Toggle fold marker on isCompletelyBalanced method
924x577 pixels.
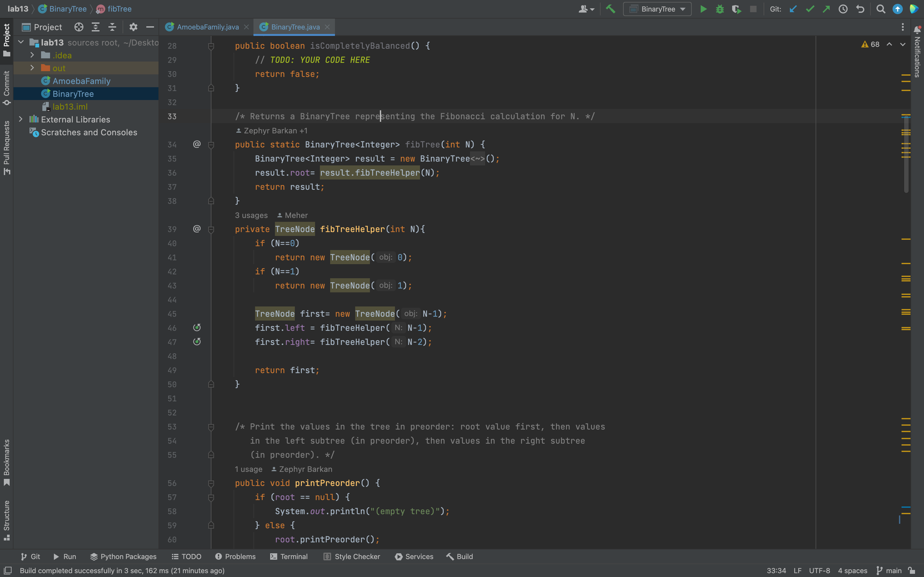211,46
